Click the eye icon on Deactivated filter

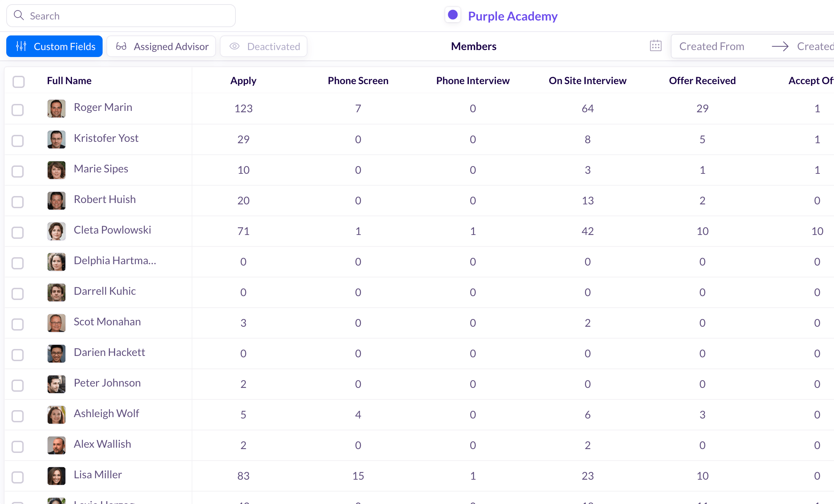pyautogui.click(x=234, y=46)
